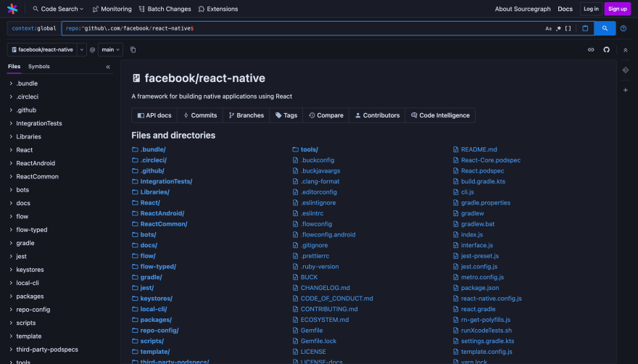
Task: Open the diamond extension icon in right sidebar
Action: [x=626, y=70]
